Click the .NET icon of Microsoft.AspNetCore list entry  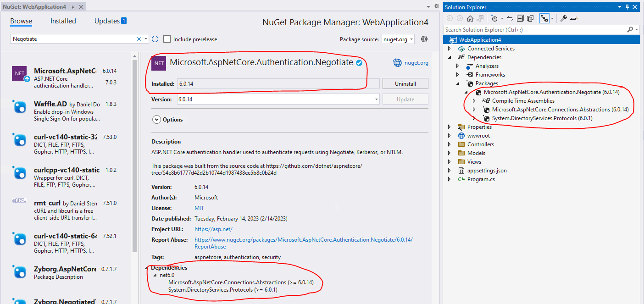pyautogui.click(x=20, y=73)
